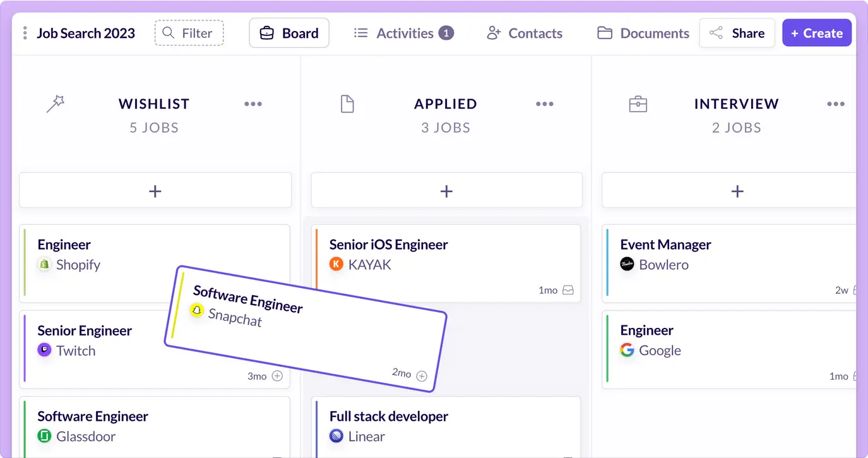Click the Share button
868x458 pixels.
point(737,32)
